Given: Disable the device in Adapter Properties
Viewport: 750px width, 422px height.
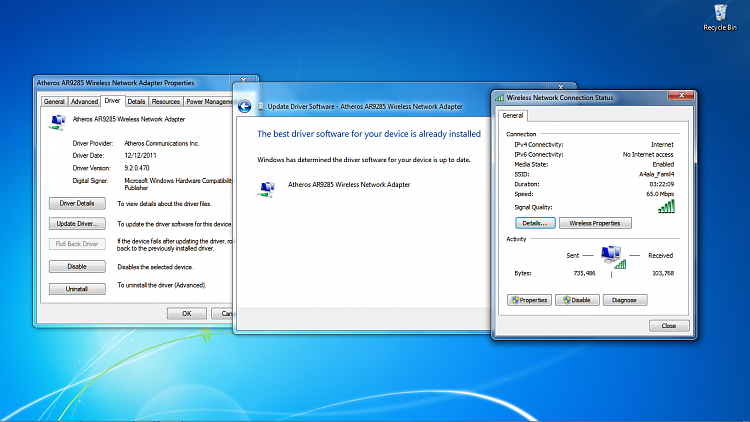Looking at the screenshot, I should pyautogui.click(x=77, y=267).
